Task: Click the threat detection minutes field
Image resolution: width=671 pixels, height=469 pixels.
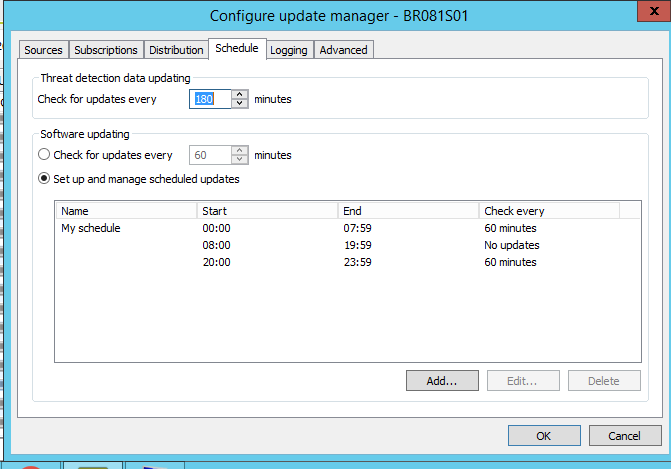Action: (x=210, y=100)
